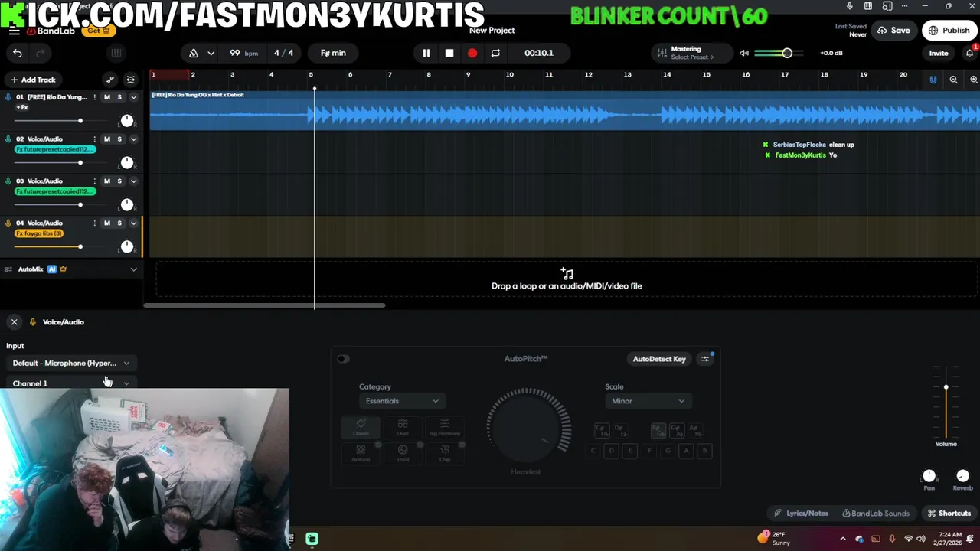This screenshot has width=980, height=551.
Task: Solo track 02 Voice/Audio
Action: pos(119,139)
